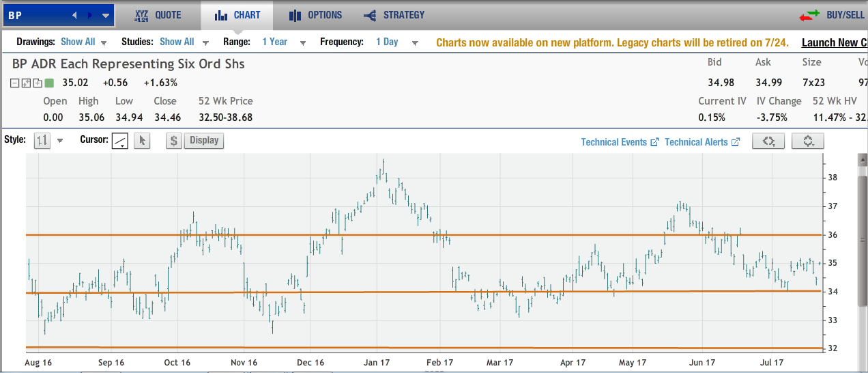
Task: Open the BUY/SELL order ticket
Action: 845,15
